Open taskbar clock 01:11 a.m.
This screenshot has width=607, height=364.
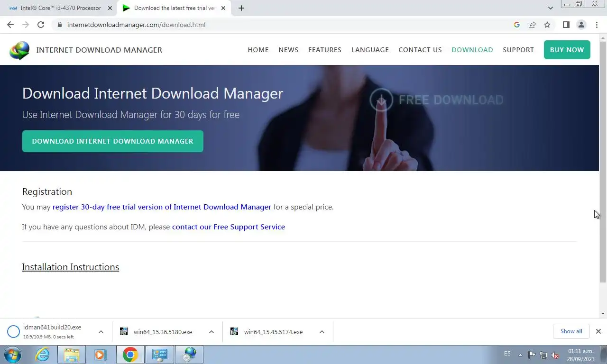(x=580, y=355)
